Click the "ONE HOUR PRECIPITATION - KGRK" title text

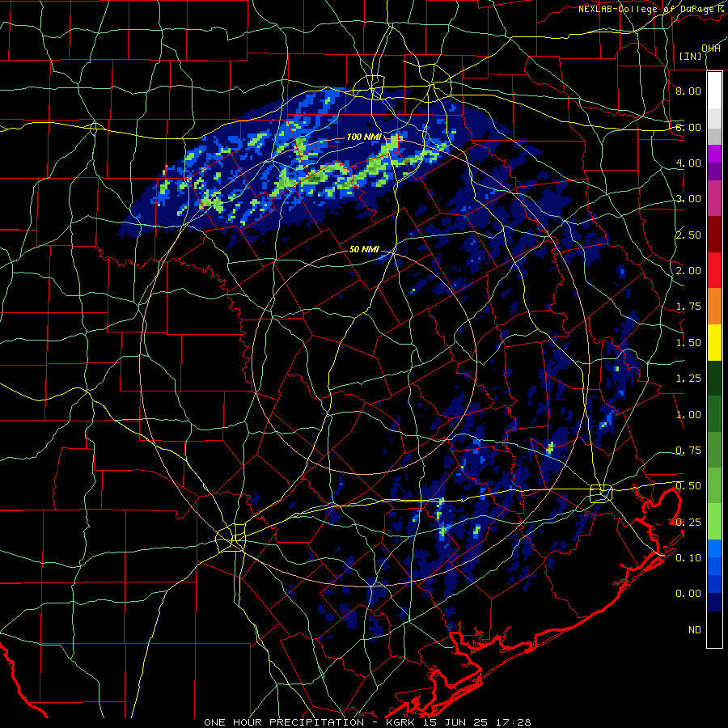click(x=310, y=722)
